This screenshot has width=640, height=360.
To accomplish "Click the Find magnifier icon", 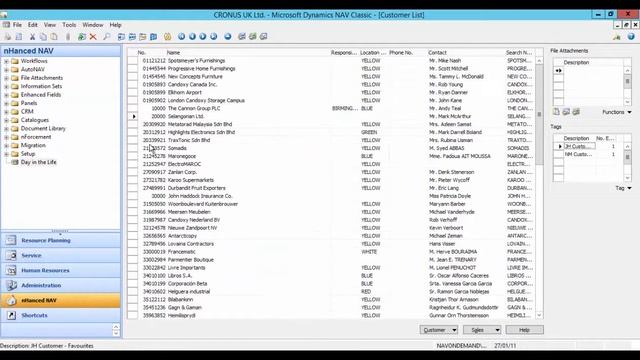I will [107, 37].
